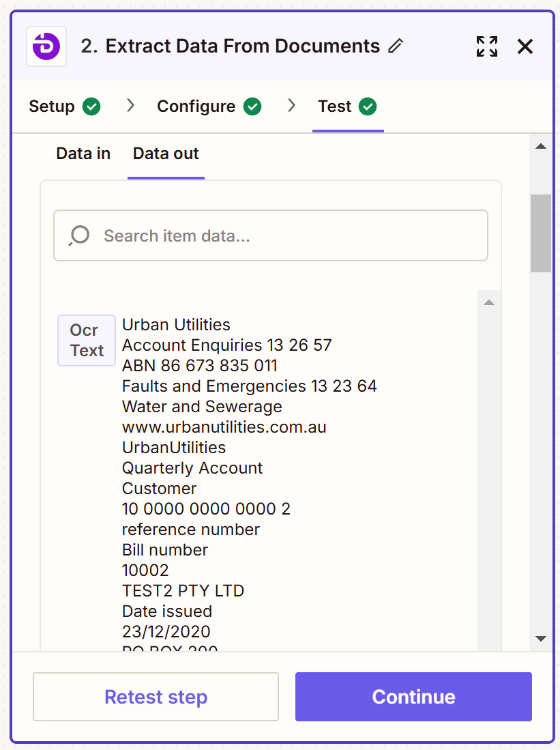
Task: Click the Continue button
Action: [x=413, y=696]
